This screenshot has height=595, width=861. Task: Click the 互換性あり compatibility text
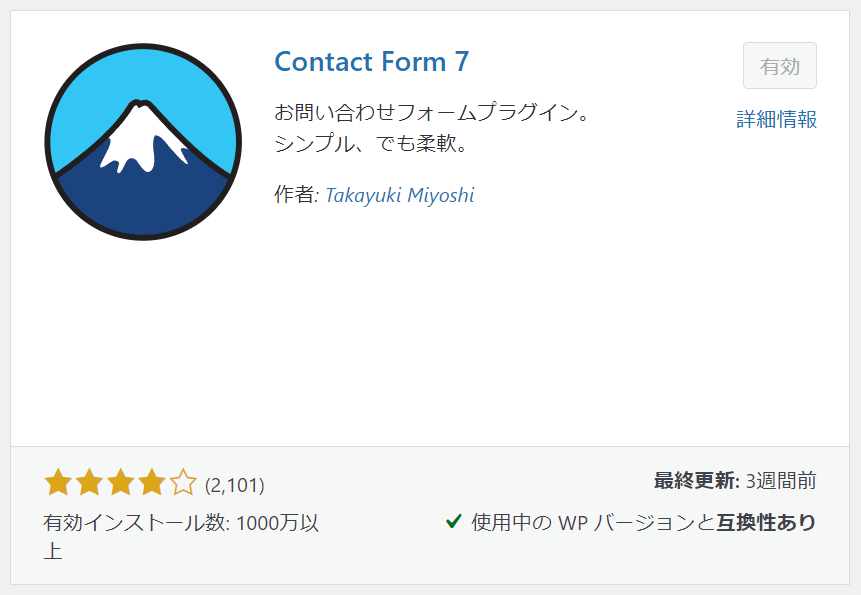767,523
